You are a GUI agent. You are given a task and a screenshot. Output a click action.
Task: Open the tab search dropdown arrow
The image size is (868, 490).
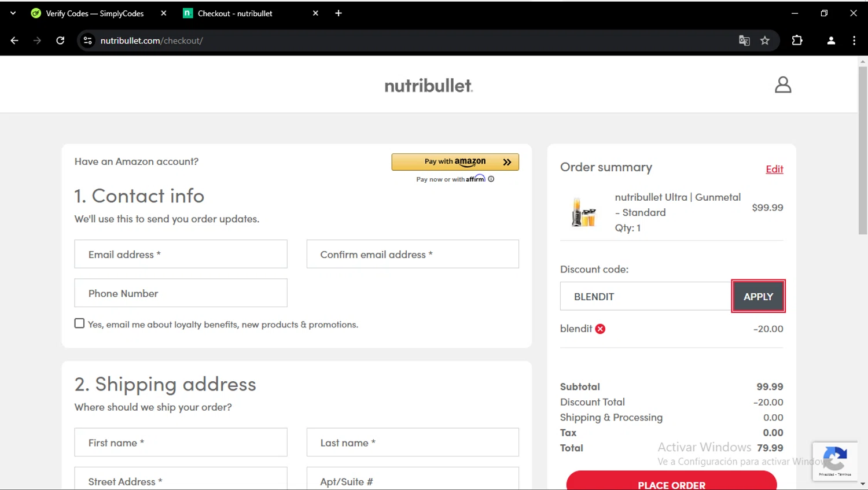(13, 13)
